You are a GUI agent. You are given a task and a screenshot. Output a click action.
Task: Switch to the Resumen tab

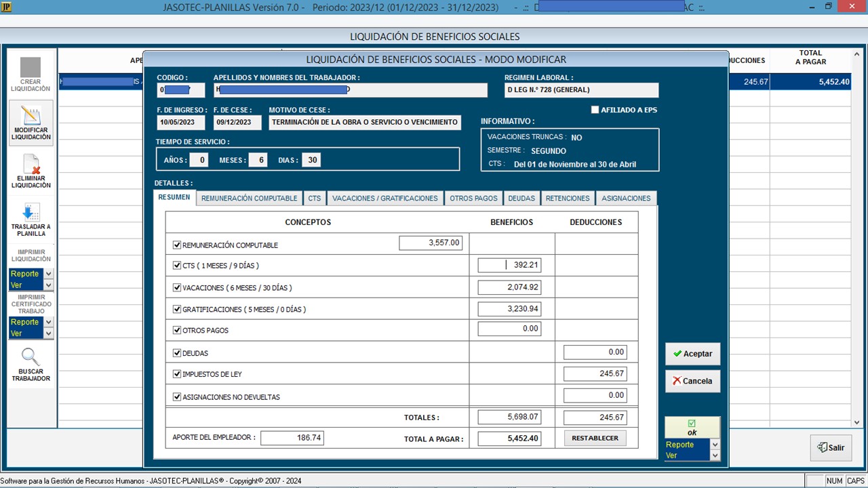click(174, 197)
